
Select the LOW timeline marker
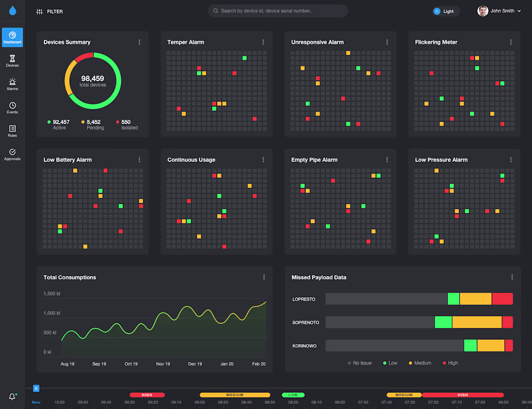click(x=293, y=395)
